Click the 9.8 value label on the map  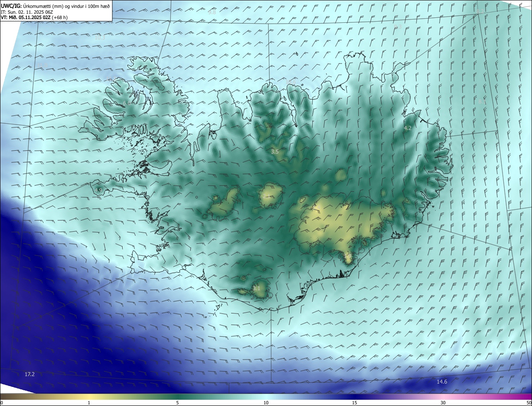pyautogui.click(x=212, y=12)
